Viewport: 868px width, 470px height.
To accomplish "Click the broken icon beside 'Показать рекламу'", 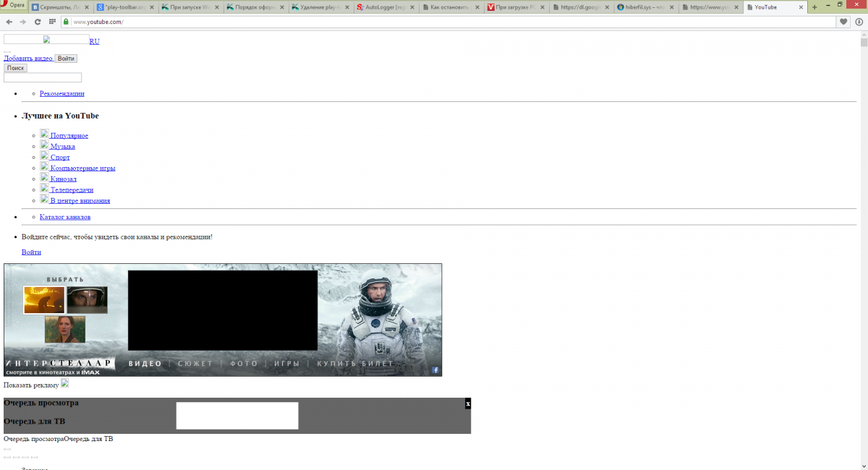I will [64, 383].
